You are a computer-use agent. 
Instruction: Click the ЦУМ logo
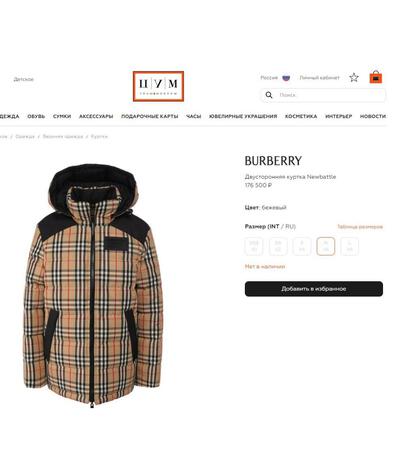158,86
